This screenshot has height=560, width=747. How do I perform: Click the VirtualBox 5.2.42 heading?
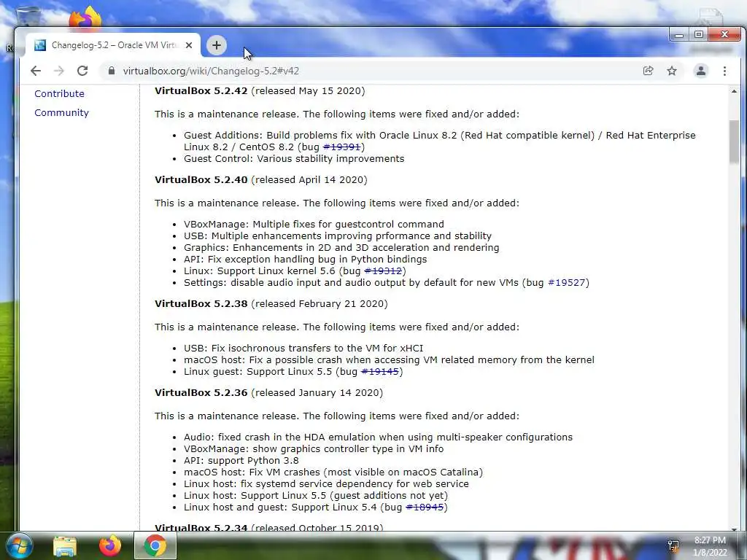201,91
